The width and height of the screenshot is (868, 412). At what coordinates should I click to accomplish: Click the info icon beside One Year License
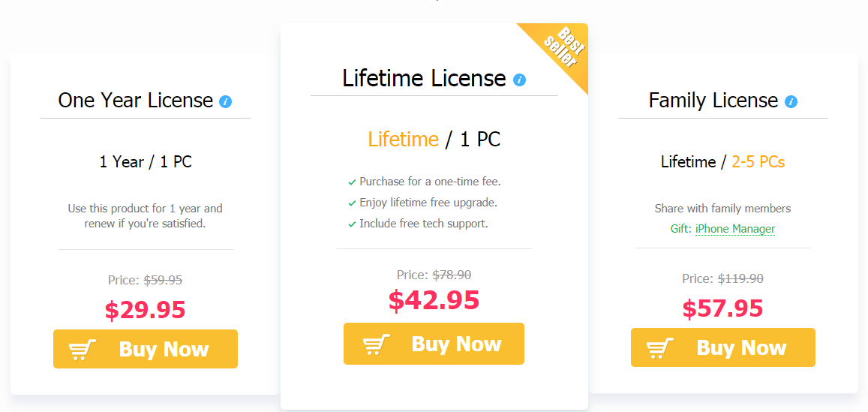pyautogui.click(x=225, y=102)
